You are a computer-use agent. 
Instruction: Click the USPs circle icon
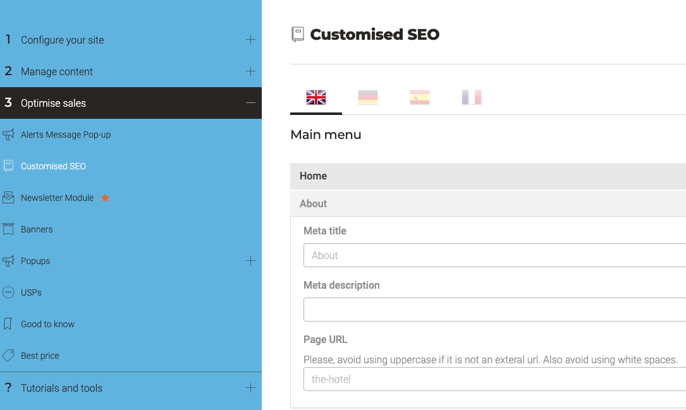pyautogui.click(x=8, y=293)
